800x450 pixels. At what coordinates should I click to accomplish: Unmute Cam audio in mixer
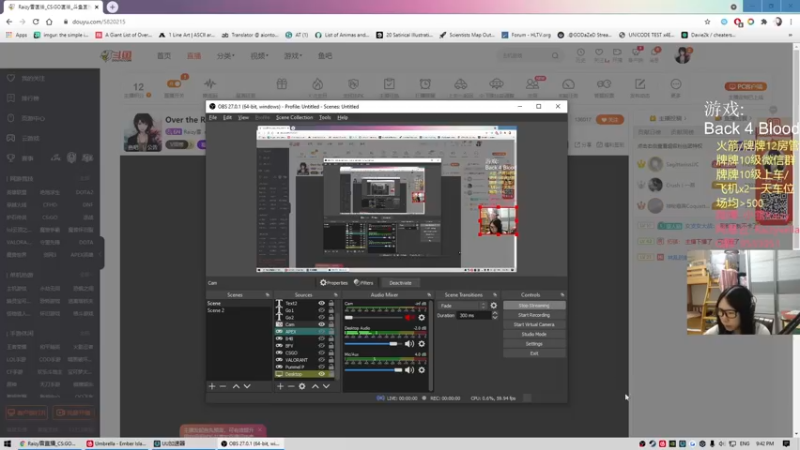pos(409,317)
